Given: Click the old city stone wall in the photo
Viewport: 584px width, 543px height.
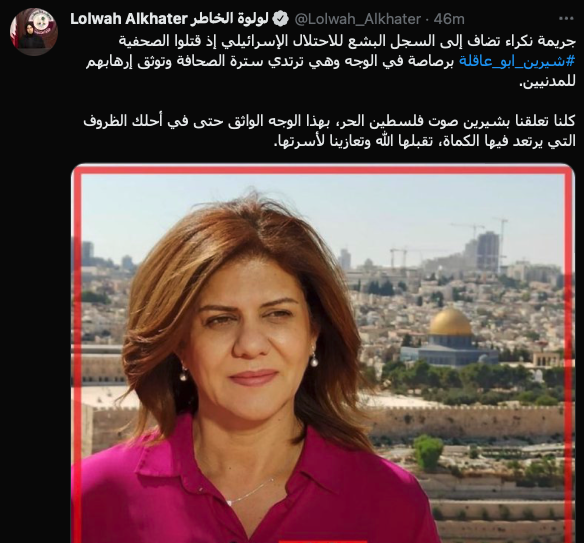Looking at the screenshot, I should 466,421.
